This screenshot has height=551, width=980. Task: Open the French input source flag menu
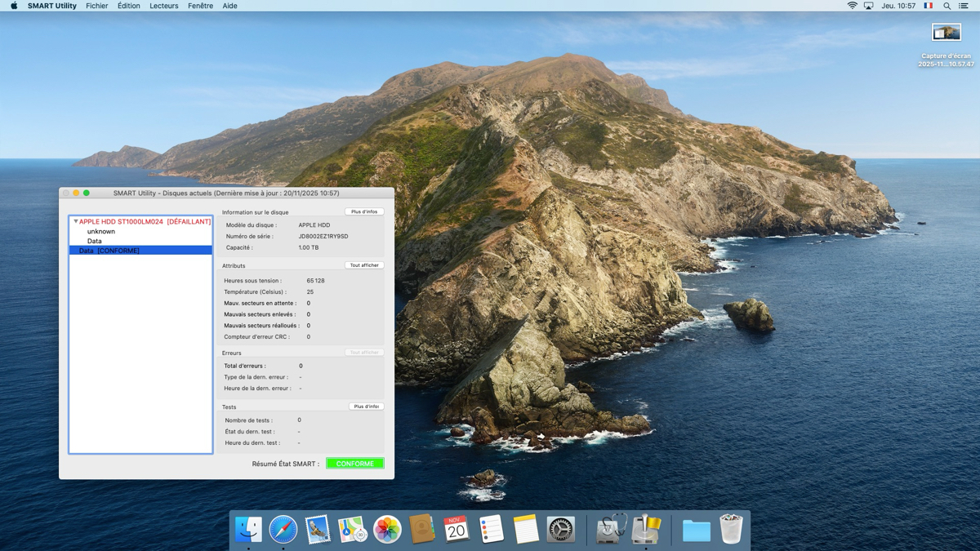[928, 6]
